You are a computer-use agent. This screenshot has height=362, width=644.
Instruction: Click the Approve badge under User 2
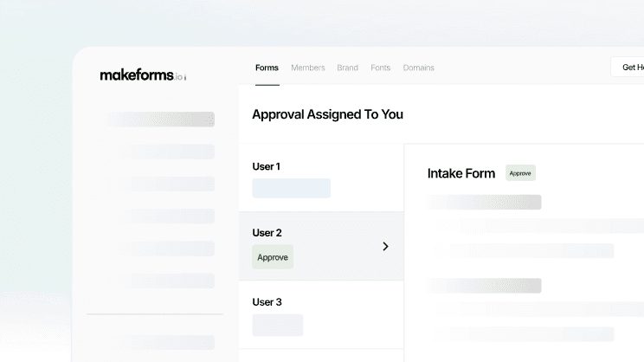click(273, 257)
